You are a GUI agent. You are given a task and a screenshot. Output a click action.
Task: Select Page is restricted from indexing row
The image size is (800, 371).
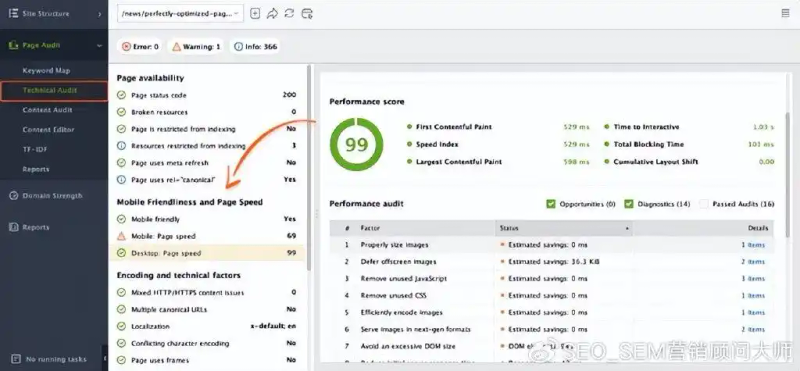[207, 129]
